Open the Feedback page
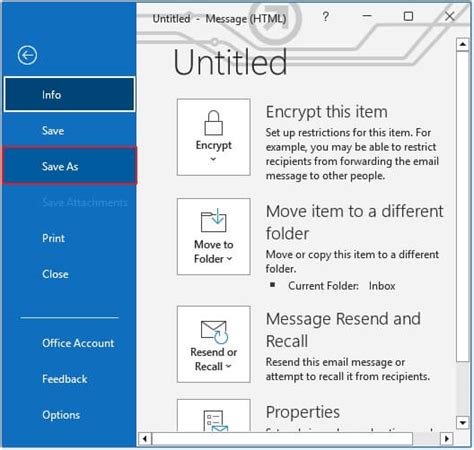Image resolution: width=474 pixels, height=450 pixels. pos(70,379)
